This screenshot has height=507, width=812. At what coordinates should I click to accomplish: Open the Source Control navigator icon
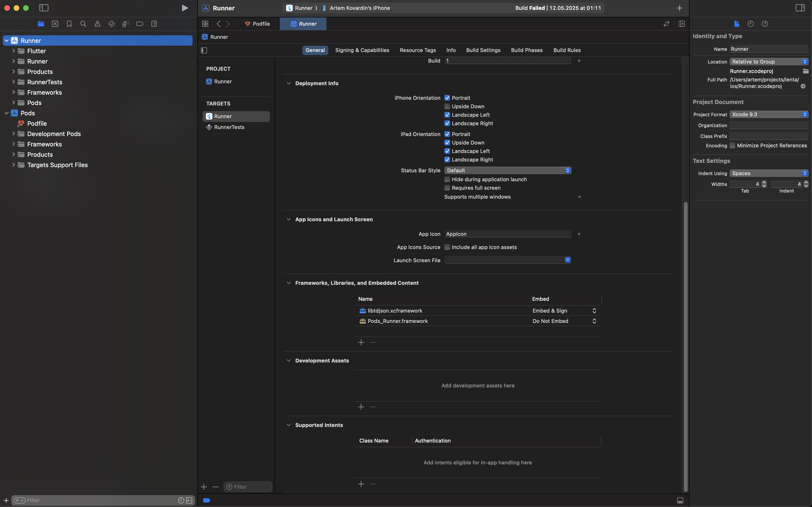pos(55,24)
